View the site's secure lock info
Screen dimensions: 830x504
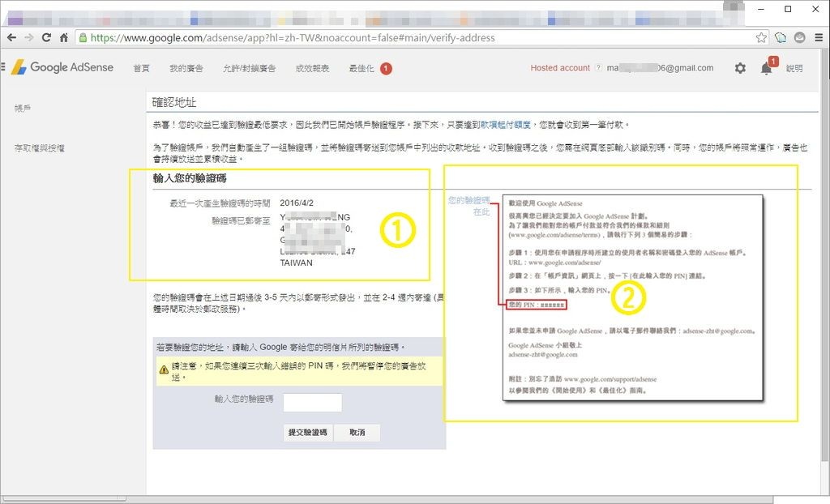83,37
